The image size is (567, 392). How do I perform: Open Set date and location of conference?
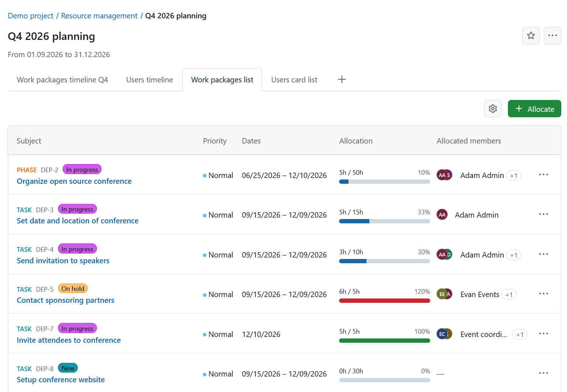78,221
